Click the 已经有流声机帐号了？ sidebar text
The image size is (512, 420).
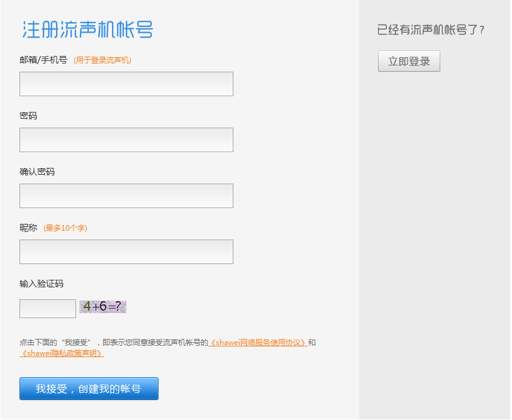click(x=431, y=30)
